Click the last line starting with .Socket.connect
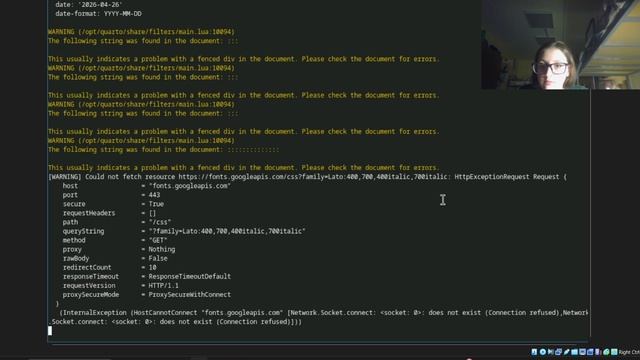 (x=175, y=321)
